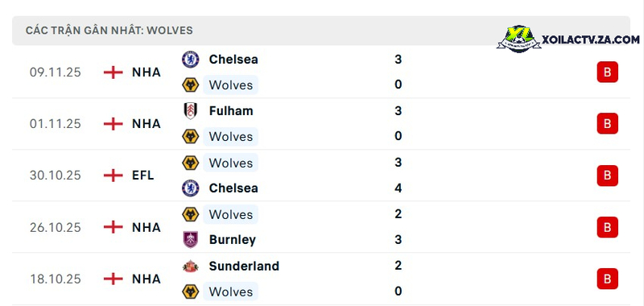Image resolution: width=644 pixels, height=306 pixels.
Task: Click the Chelsea crest in the 09.11.25 match
Action: point(191,60)
